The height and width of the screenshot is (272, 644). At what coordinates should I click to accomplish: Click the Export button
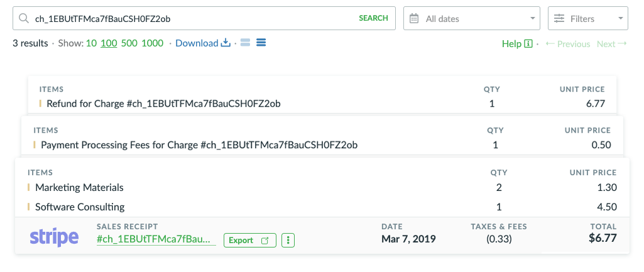click(x=249, y=240)
